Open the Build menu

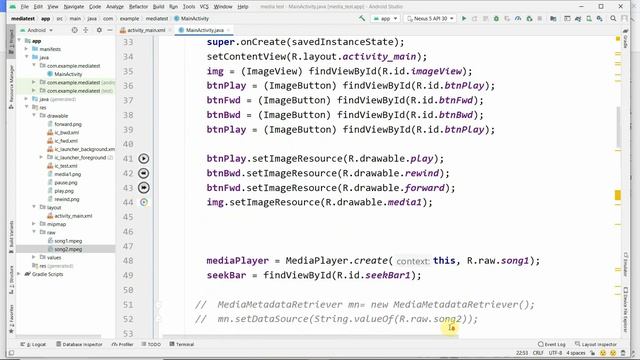158,7
